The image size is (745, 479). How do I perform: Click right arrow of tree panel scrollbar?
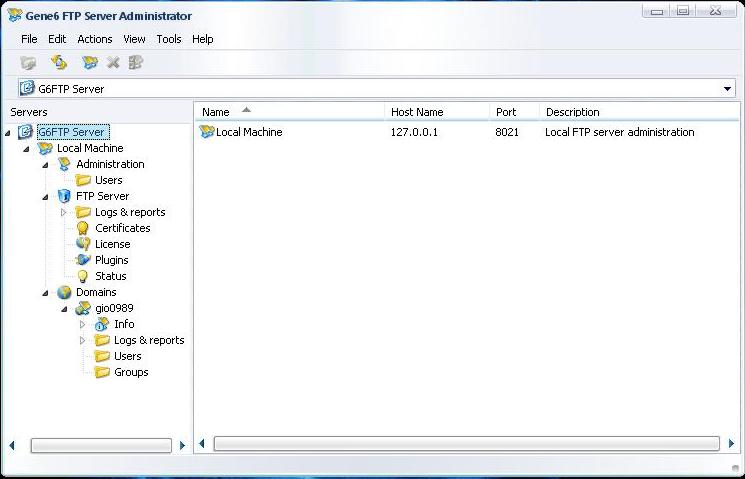click(x=182, y=445)
